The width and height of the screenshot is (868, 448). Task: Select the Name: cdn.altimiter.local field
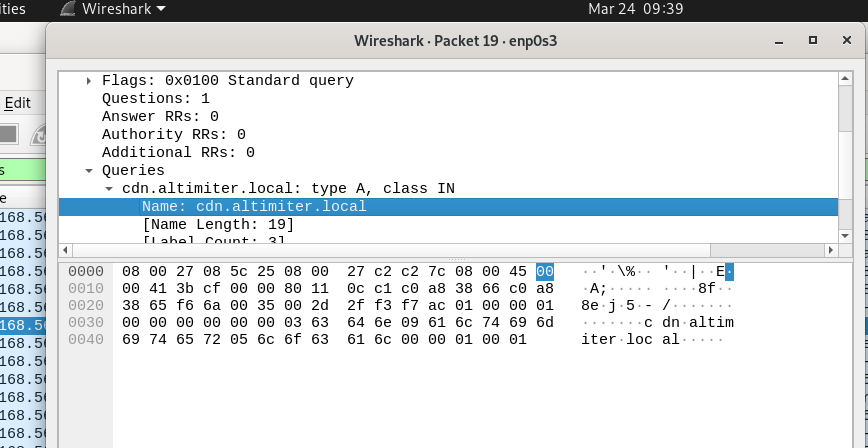[448, 207]
